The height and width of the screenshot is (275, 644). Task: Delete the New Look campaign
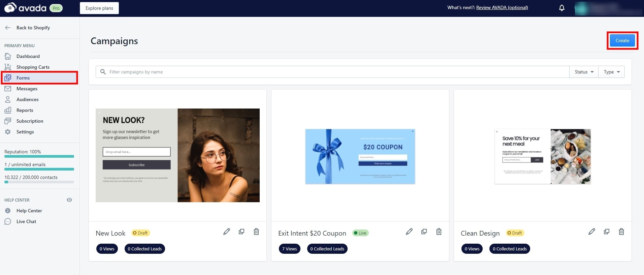(256, 232)
